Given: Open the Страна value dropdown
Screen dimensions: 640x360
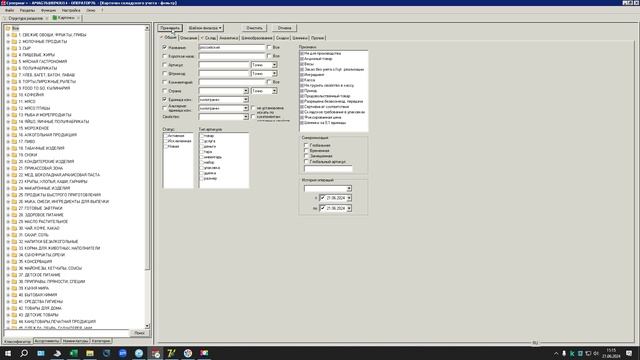Looking at the screenshot, I should click(x=246, y=91).
